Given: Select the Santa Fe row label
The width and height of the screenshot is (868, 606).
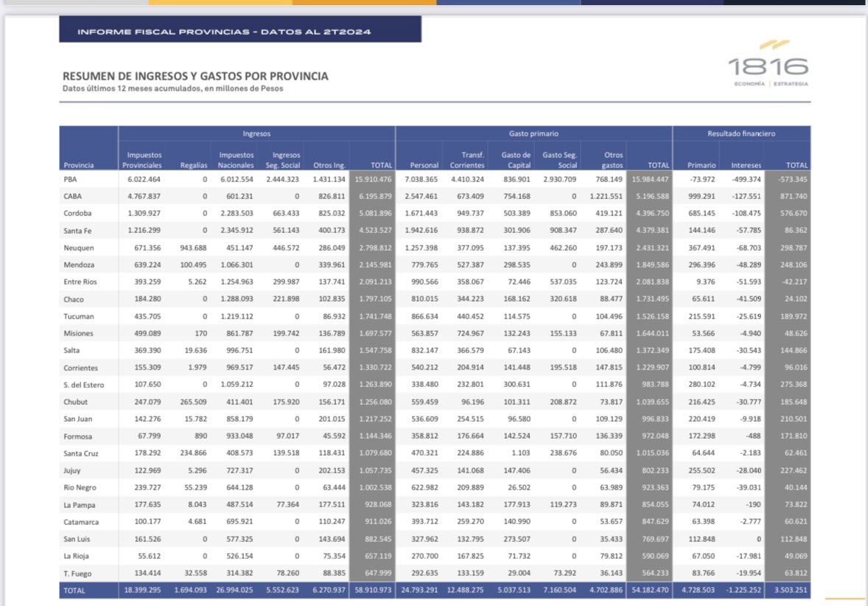Looking at the screenshot, I should (x=77, y=231).
